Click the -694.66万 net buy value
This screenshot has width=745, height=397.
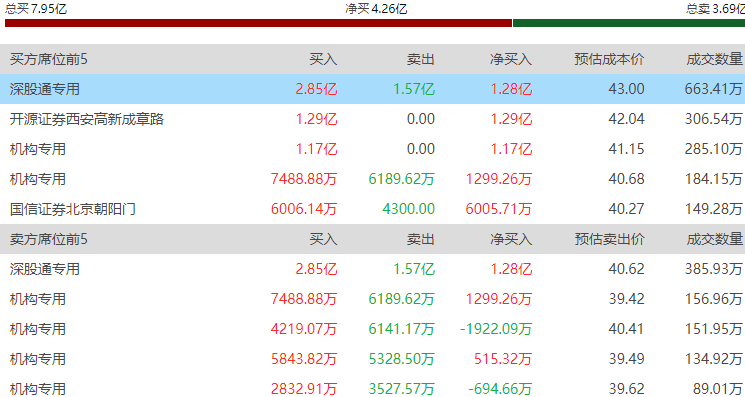click(x=500, y=389)
